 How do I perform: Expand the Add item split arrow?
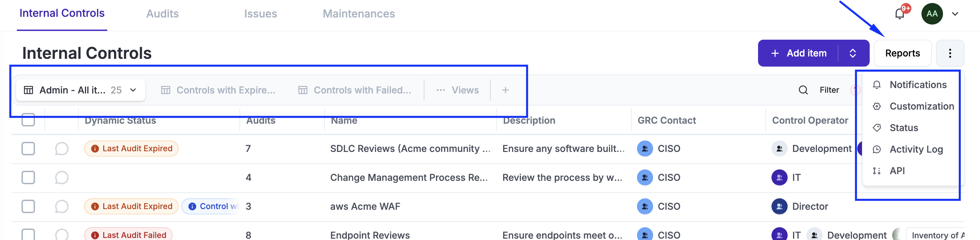pos(853,53)
